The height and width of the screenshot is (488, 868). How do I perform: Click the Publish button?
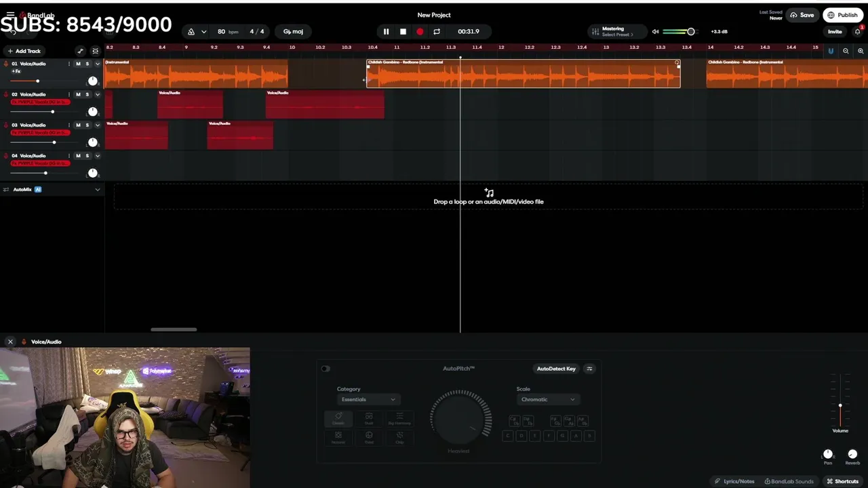pyautogui.click(x=842, y=15)
